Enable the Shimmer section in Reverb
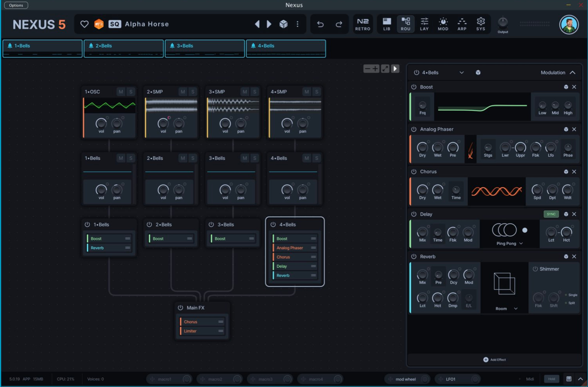The image size is (588, 387). pyautogui.click(x=535, y=269)
